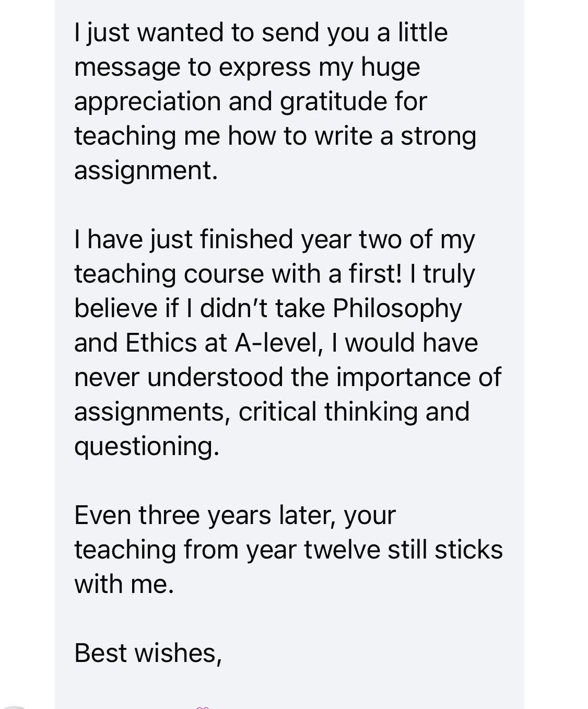Screen dimensions: 588x709
Task: Click the text "teaching course with a first!"
Action: pyautogui.click(x=238, y=274)
